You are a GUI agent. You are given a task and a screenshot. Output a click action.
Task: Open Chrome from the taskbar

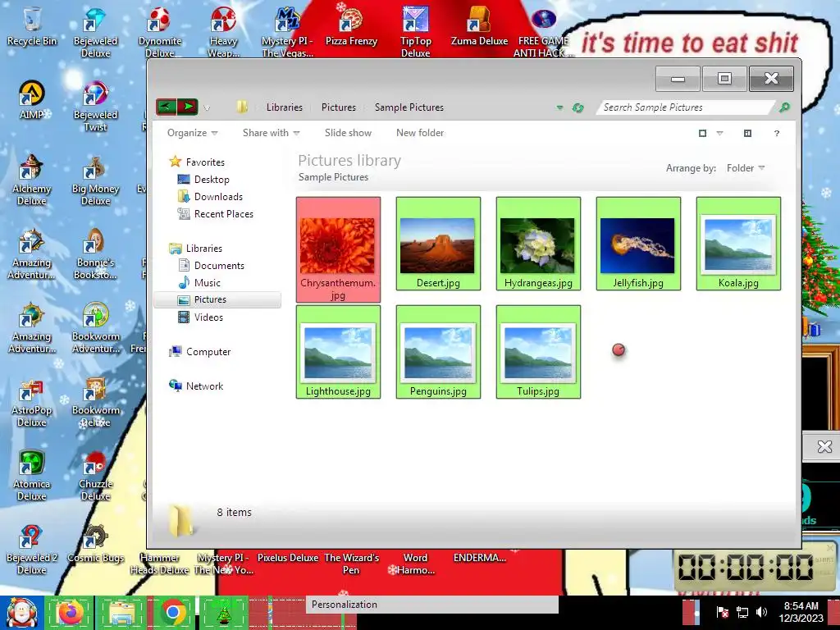[x=173, y=613]
